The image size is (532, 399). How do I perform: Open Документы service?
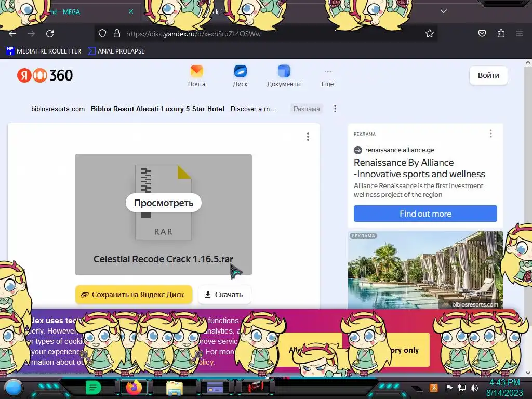pyautogui.click(x=284, y=76)
